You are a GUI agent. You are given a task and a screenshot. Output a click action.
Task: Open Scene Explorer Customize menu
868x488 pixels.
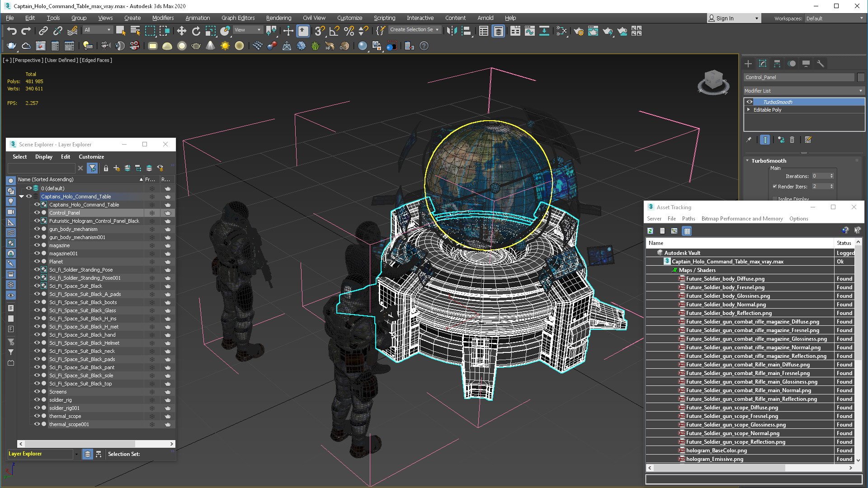[91, 157]
